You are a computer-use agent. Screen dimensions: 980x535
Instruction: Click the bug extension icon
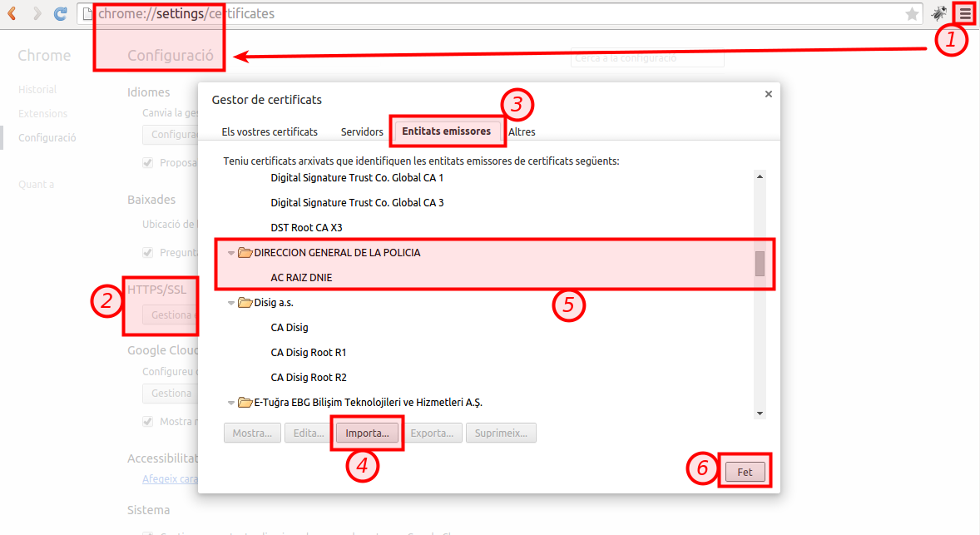coord(938,13)
